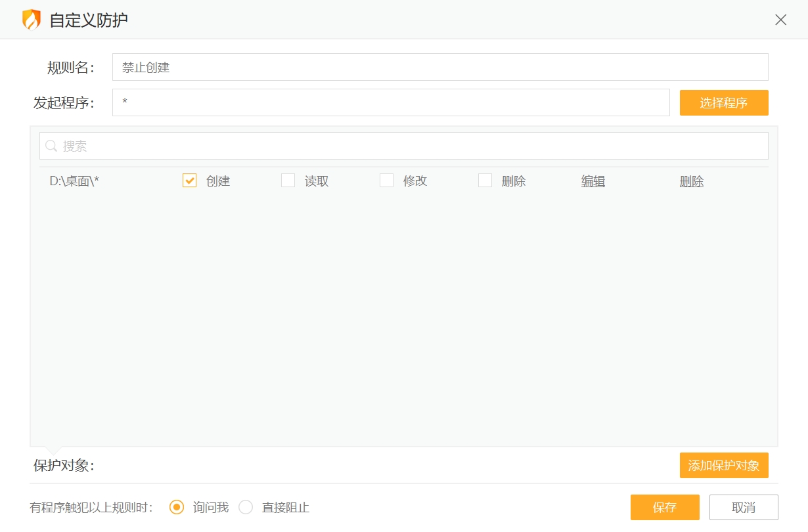Enable the 修改 permission checkbox

point(386,180)
